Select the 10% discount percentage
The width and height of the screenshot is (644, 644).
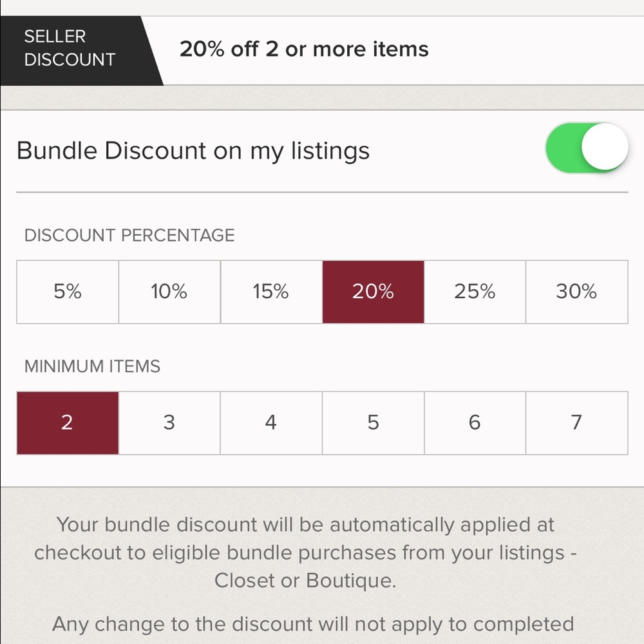click(x=169, y=291)
